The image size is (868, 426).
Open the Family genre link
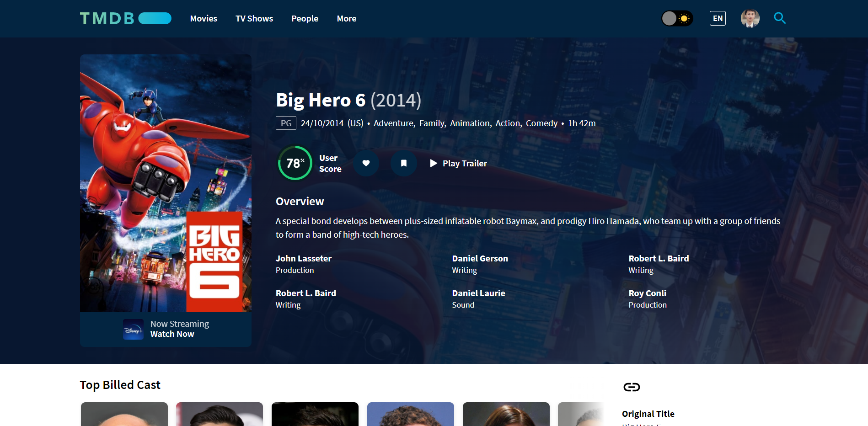[432, 123]
